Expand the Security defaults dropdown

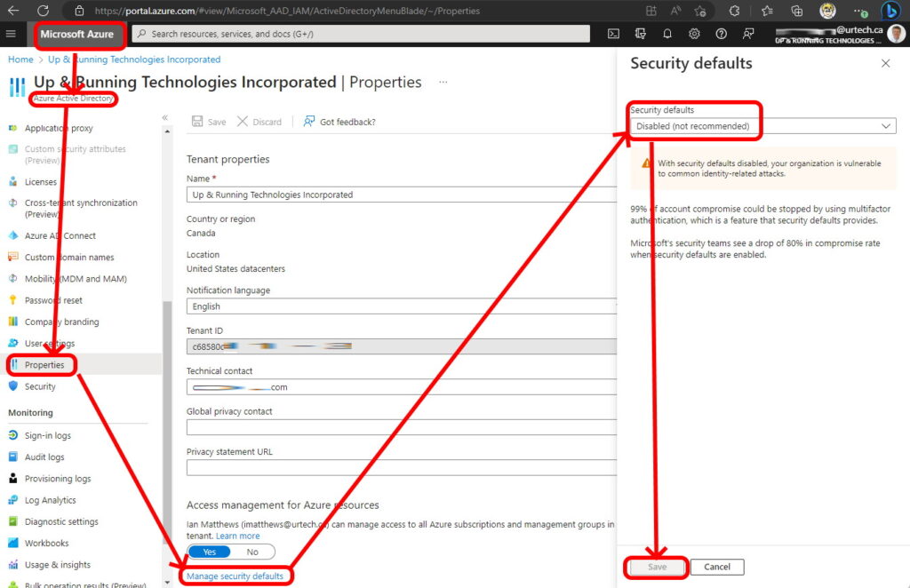click(x=762, y=126)
